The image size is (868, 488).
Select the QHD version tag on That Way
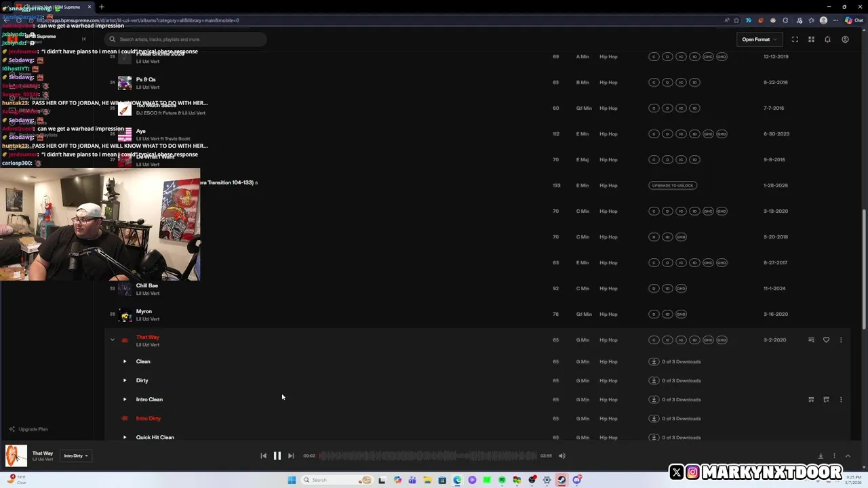(x=722, y=340)
